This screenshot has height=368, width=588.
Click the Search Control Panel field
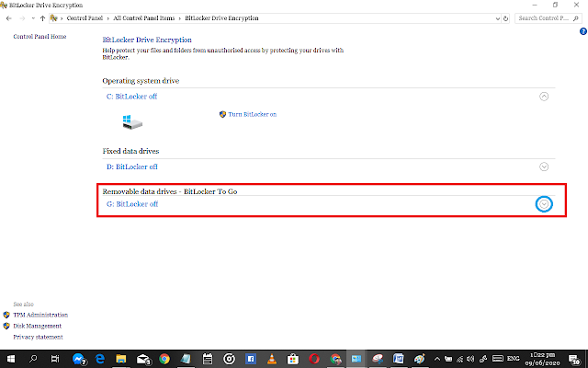coord(548,18)
